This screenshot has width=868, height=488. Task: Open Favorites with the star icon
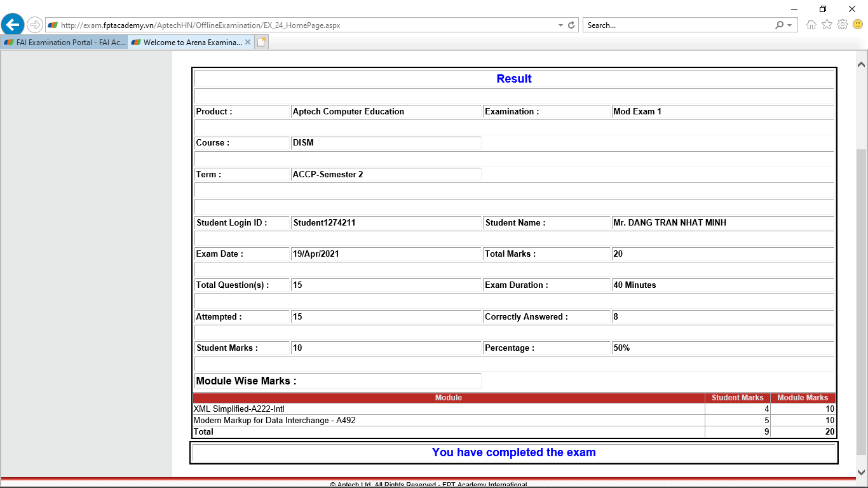[x=827, y=25]
